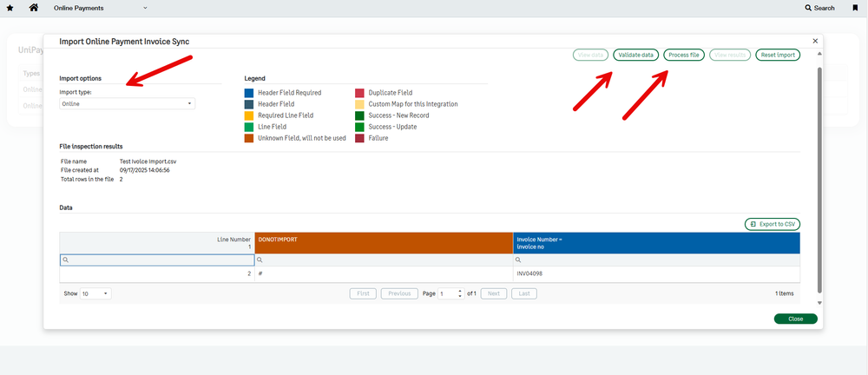This screenshot has width=868, height=375.
Task: Click the DONOTIMPORT column filter field
Action: (385, 260)
